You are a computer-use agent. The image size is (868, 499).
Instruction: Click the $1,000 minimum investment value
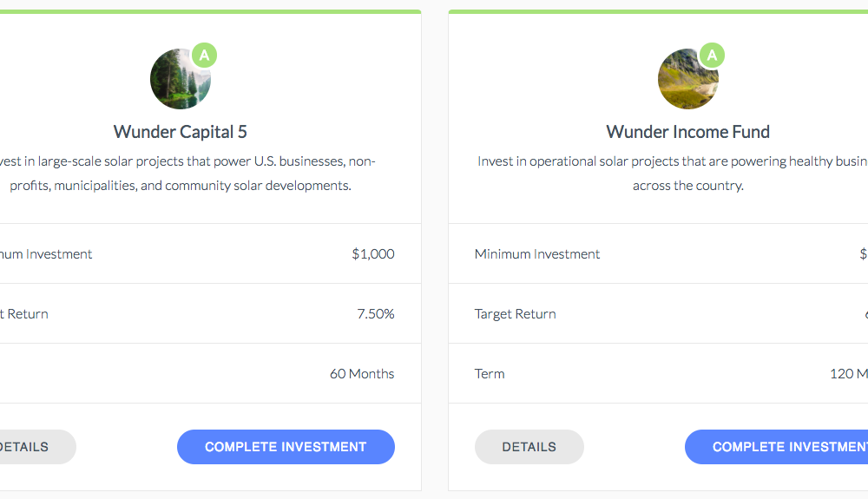(373, 254)
